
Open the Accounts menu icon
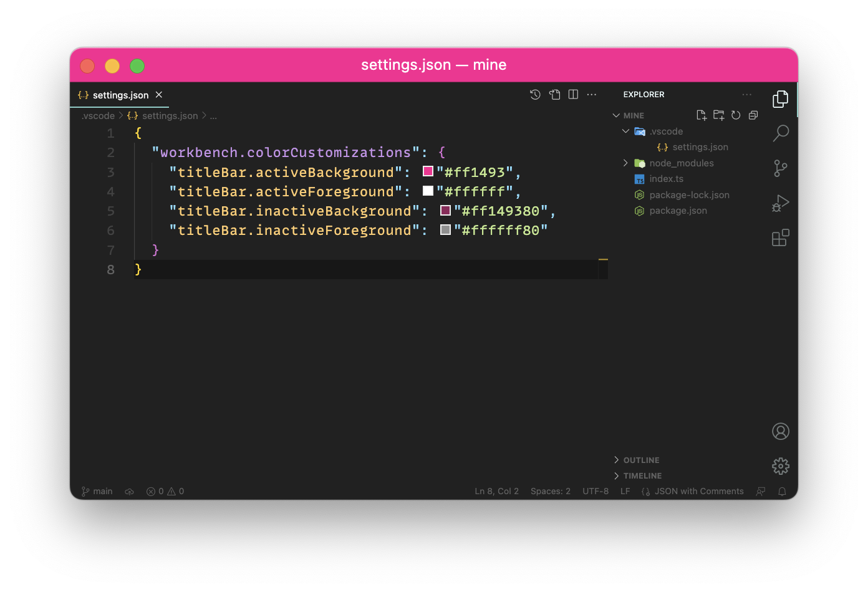pos(780,431)
